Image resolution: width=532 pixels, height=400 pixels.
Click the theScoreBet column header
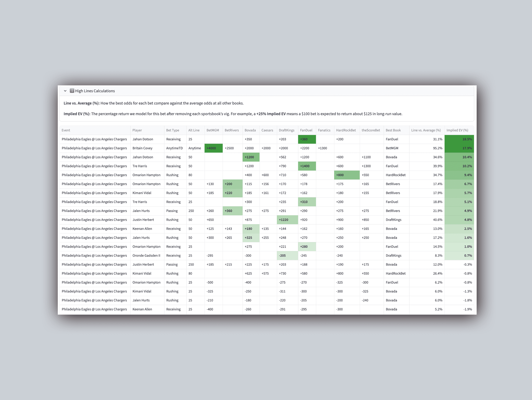pyautogui.click(x=371, y=130)
